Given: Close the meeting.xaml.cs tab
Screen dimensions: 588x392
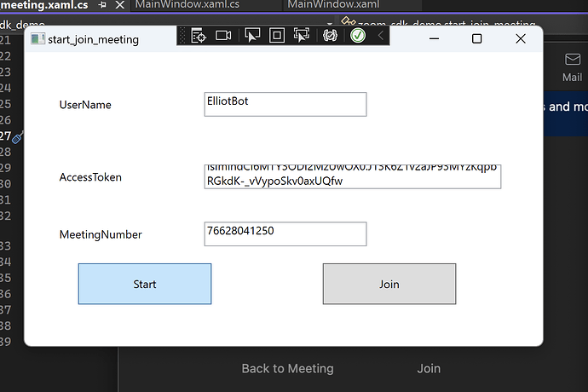Looking at the screenshot, I should pos(119,5).
